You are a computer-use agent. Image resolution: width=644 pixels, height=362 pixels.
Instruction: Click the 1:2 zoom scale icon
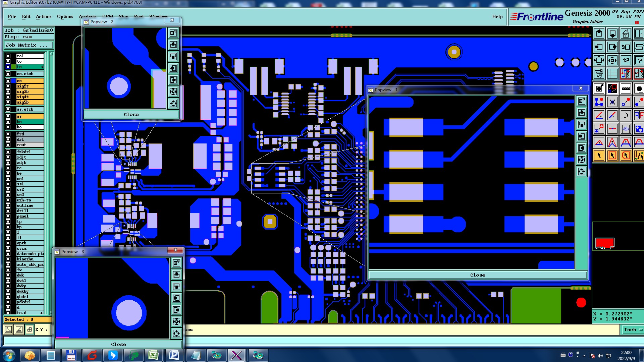coord(626,61)
